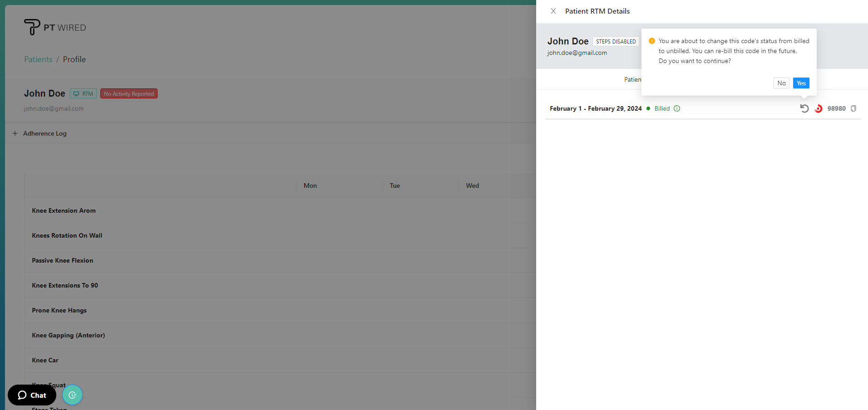Click No to cancel status change
This screenshot has width=868, height=410.
781,83
